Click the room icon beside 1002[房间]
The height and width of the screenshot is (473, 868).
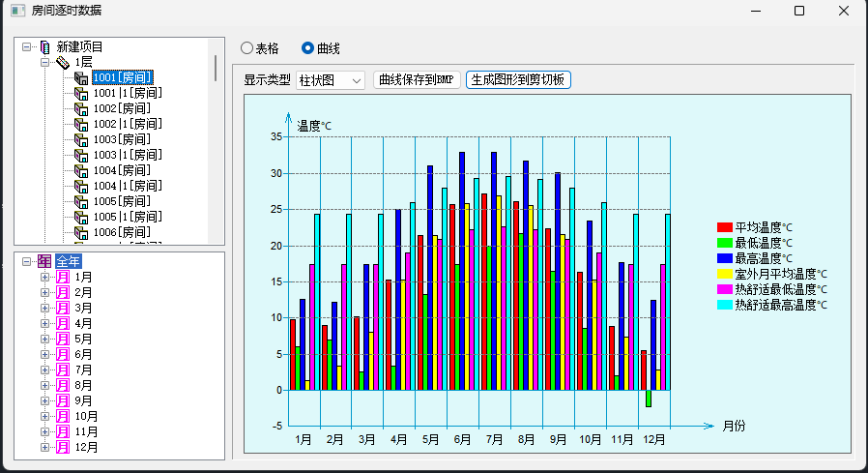click(81, 108)
